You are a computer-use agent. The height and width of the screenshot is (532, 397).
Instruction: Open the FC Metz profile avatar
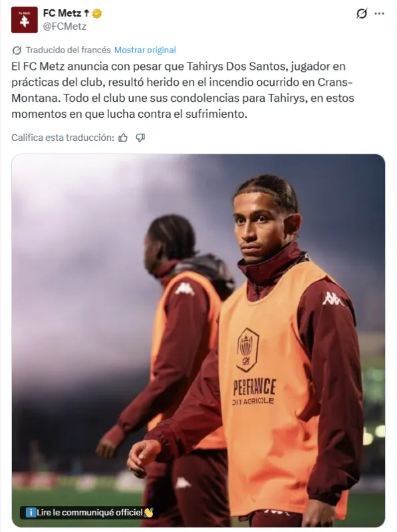click(25, 20)
